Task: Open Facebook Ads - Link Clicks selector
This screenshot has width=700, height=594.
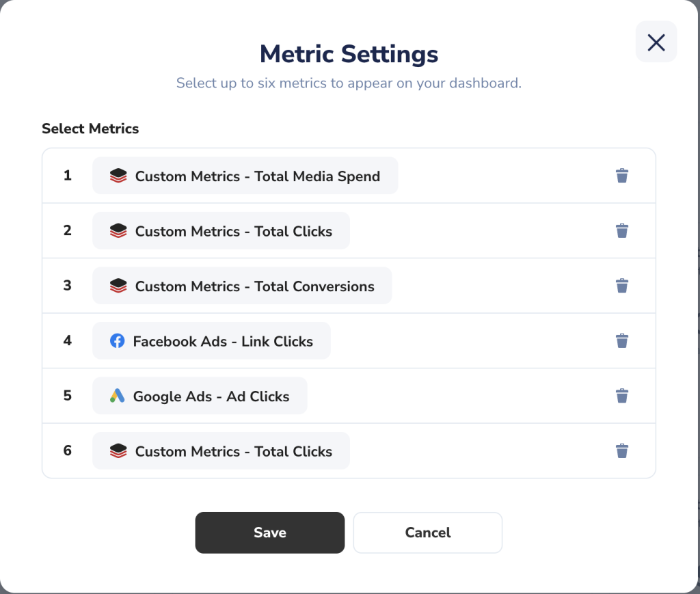Action: tap(212, 341)
